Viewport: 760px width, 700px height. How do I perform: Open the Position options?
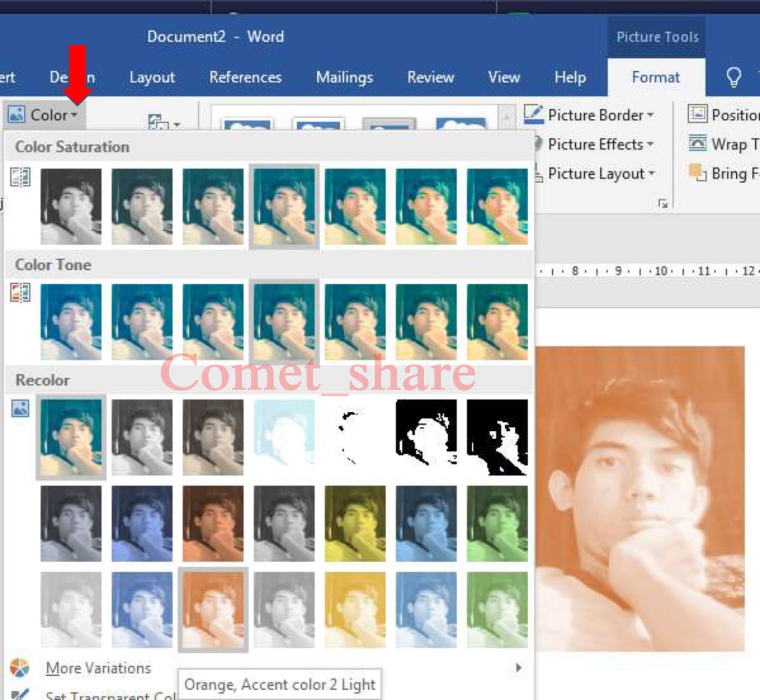698,114
